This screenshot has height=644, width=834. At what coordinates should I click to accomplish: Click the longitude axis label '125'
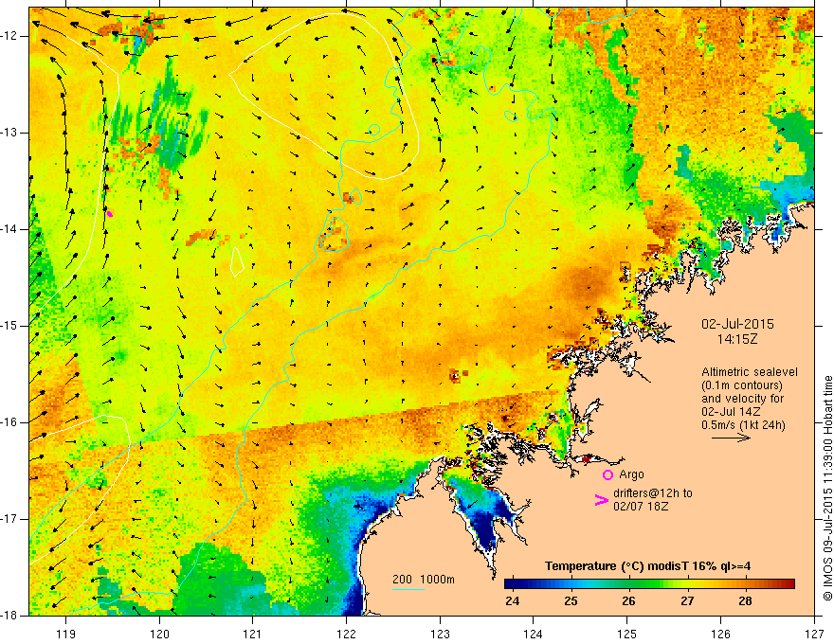point(627,634)
